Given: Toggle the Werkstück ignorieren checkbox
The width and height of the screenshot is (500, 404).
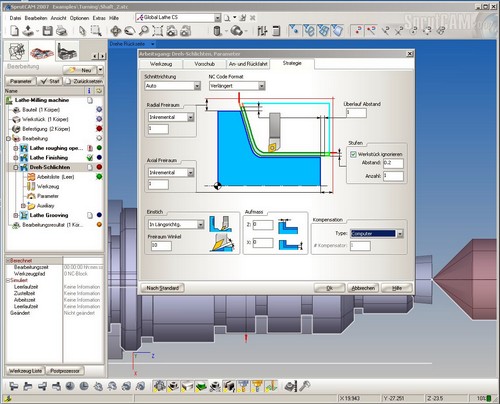Looking at the screenshot, I should point(353,154).
